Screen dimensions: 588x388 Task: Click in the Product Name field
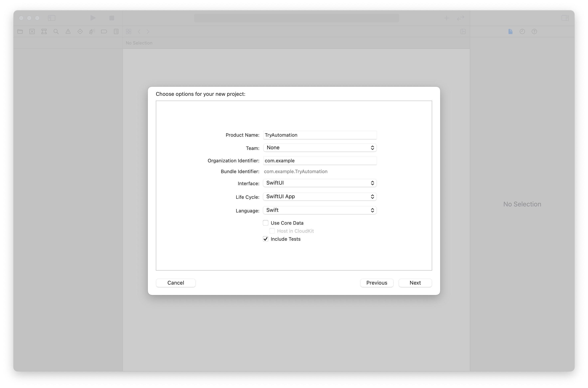(319, 135)
